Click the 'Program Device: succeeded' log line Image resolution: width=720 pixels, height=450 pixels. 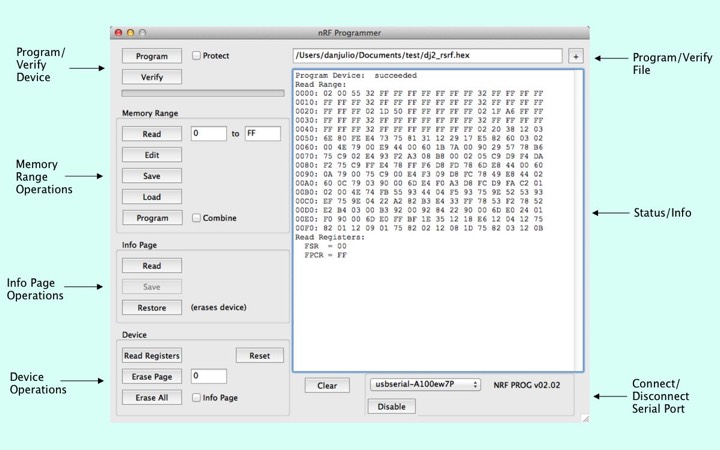tap(356, 75)
